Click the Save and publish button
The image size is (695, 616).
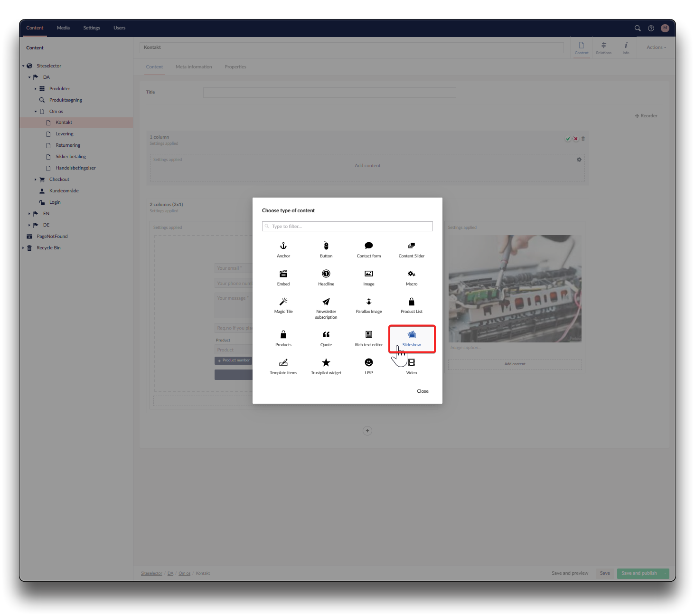(639, 573)
